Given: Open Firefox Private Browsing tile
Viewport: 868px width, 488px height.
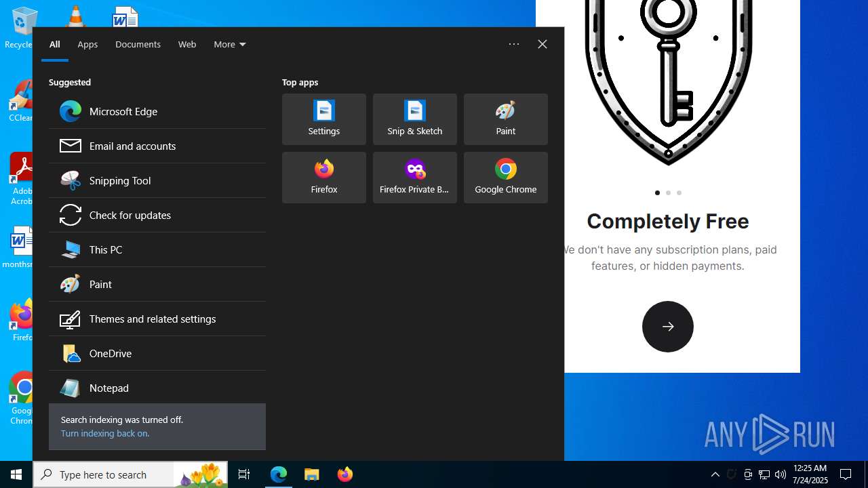Looking at the screenshot, I should click(x=415, y=178).
